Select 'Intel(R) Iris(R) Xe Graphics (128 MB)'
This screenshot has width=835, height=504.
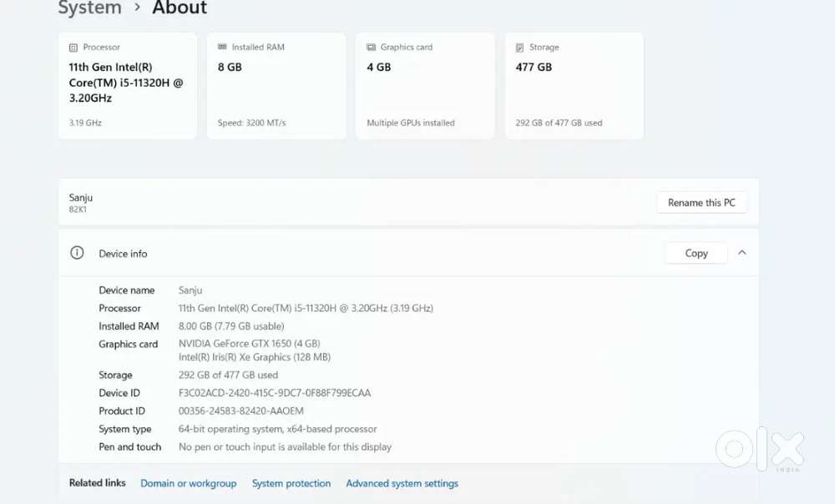click(x=255, y=357)
